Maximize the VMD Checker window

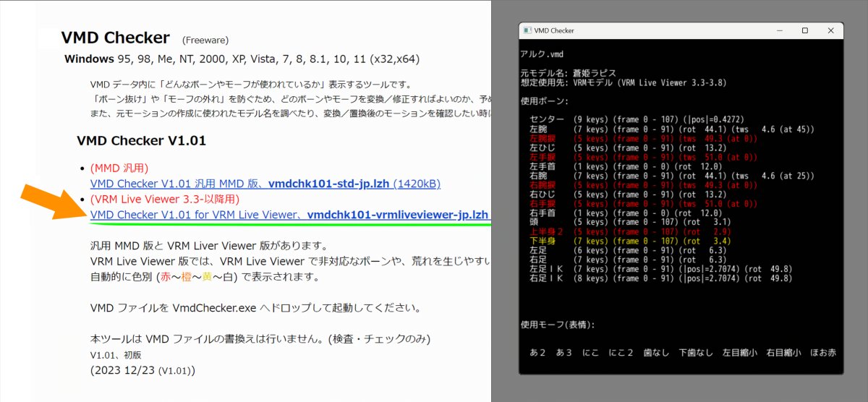tap(805, 30)
